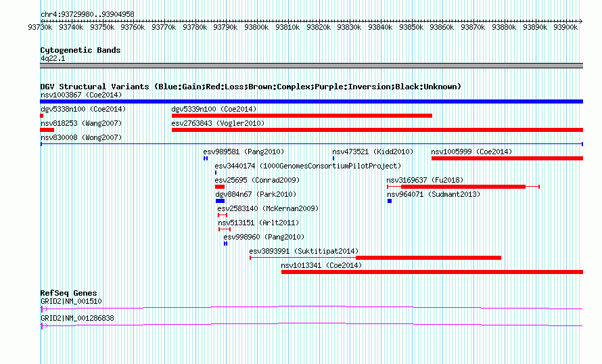The image size is (602, 364).
Task: Click the red esv2583140 interval marker
Action: click(223, 215)
